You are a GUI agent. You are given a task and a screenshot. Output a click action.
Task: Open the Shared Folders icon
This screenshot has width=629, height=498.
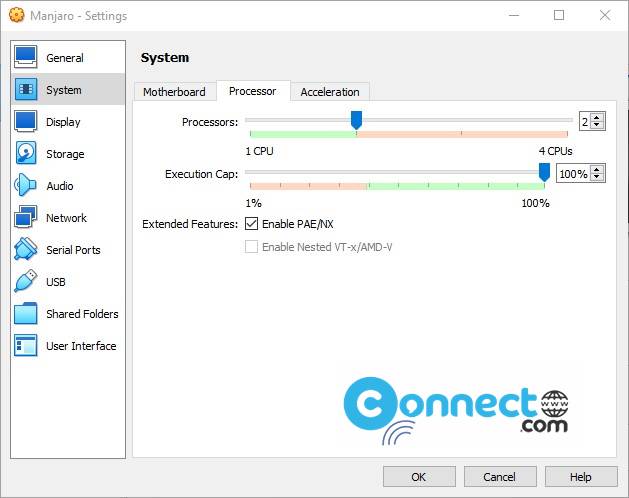click(26, 314)
